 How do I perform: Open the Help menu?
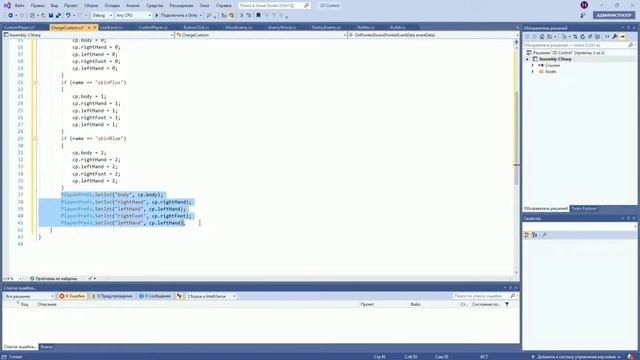point(224,6)
